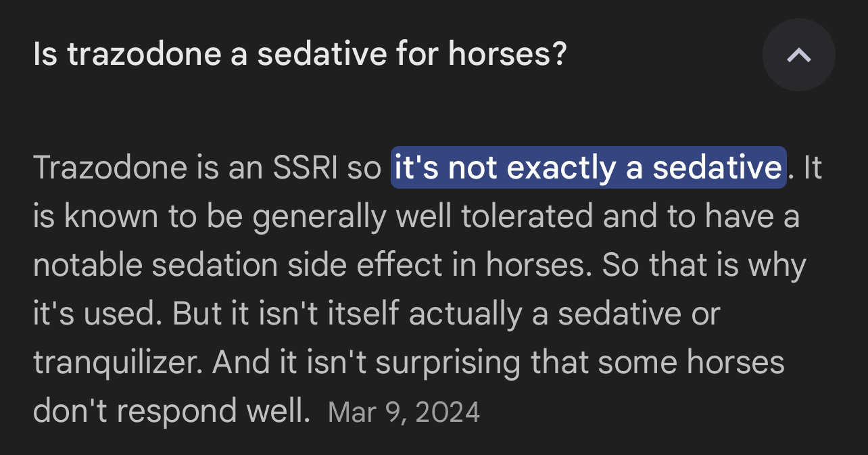Click the highlighted phrase "it's not exactly a sedative"
This screenshot has width=868, height=455.
click(588, 168)
